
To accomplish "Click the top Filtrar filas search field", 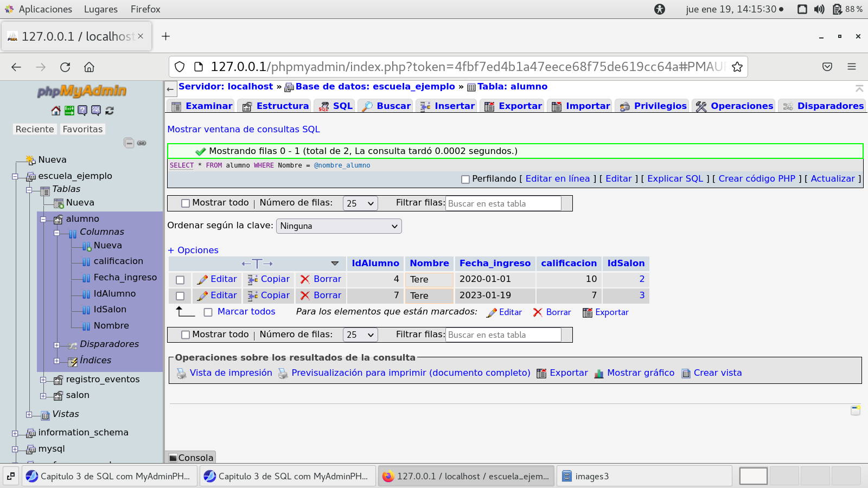I will pos(503,203).
